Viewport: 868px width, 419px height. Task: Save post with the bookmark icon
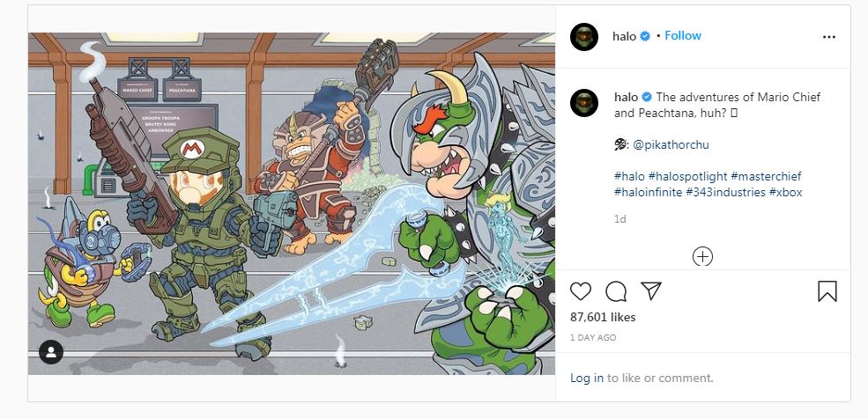pyautogui.click(x=827, y=291)
